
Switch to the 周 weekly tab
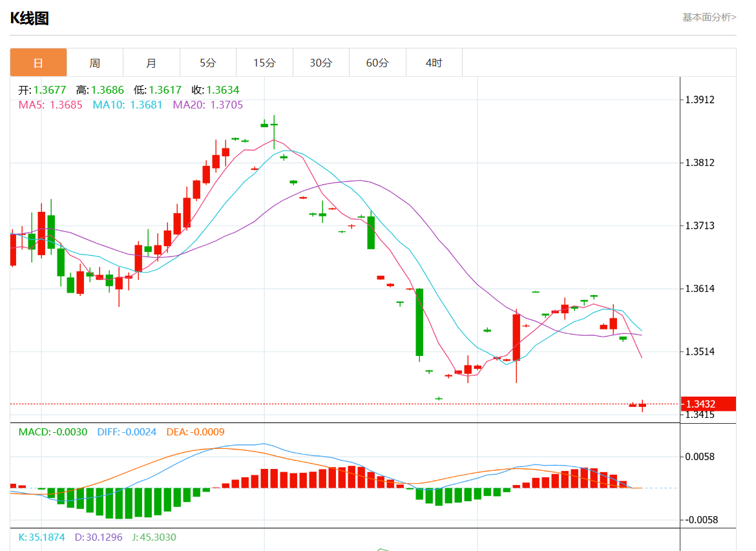(95, 63)
